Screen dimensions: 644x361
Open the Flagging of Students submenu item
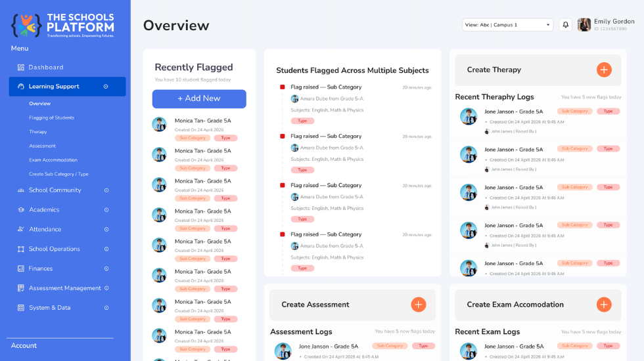tap(52, 117)
